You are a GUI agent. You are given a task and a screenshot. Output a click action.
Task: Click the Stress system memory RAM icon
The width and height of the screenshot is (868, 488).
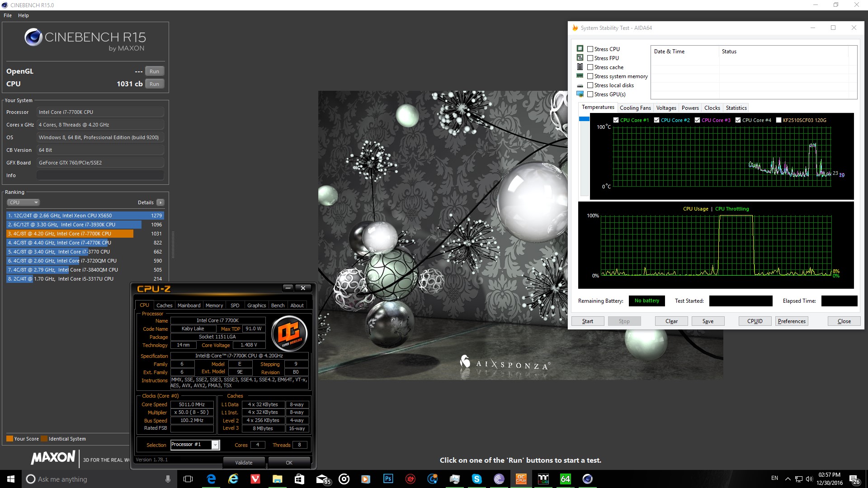(x=580, y=76)
